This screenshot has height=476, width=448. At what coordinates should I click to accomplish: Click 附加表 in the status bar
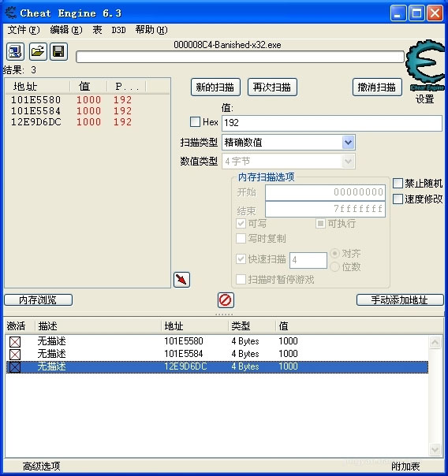click(405, 467)
